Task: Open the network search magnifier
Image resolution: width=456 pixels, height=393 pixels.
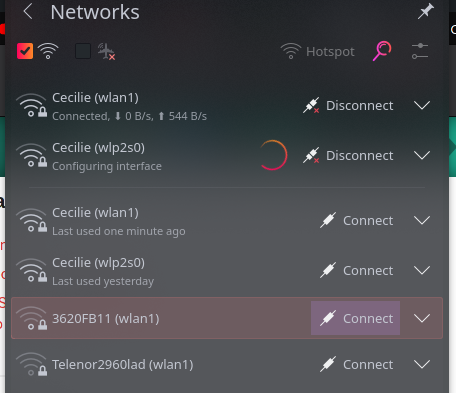Action: click(x=382, y=51)
